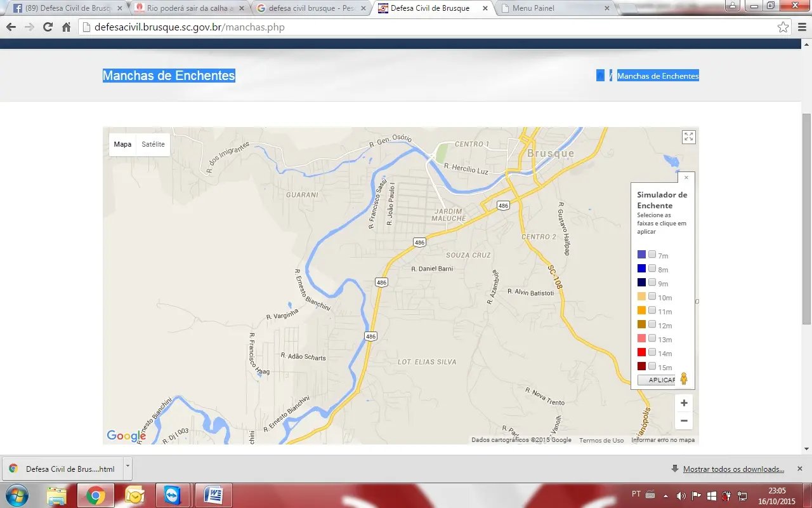Click the red 14m color swatch
Screen dimensions: 812x508
tap(641, 352)
